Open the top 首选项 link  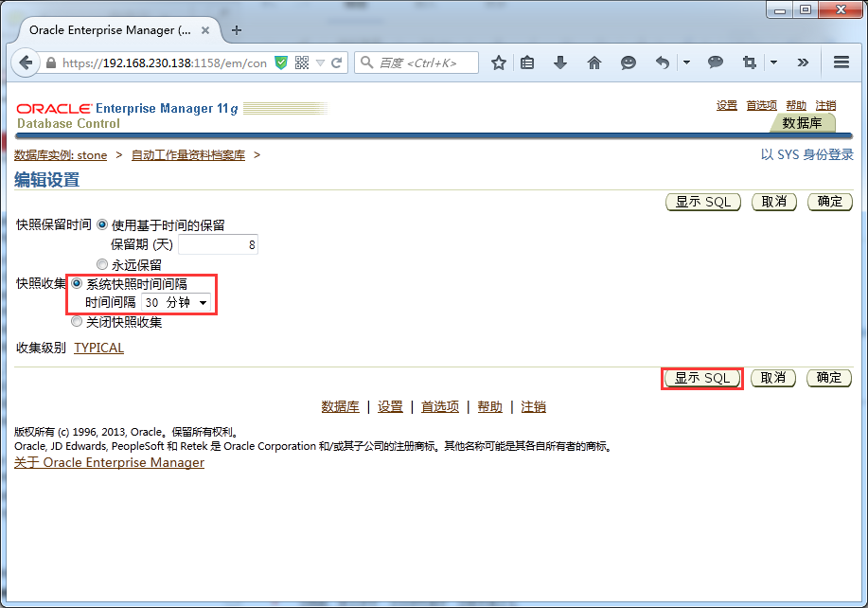coord(761,105)
